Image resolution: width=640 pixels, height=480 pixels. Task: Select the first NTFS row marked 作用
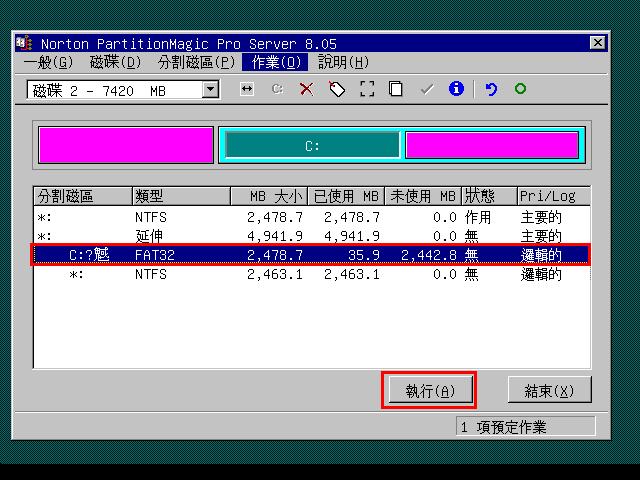pos(312,217)
